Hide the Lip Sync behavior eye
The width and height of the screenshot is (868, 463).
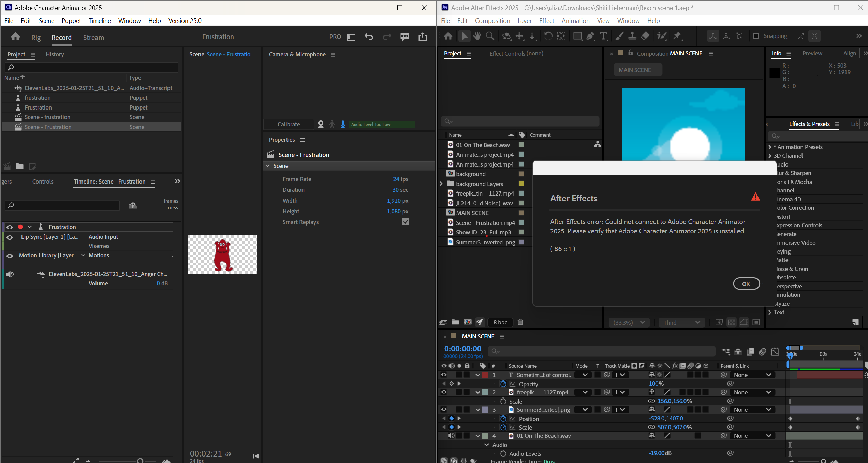tap(10, 237)
